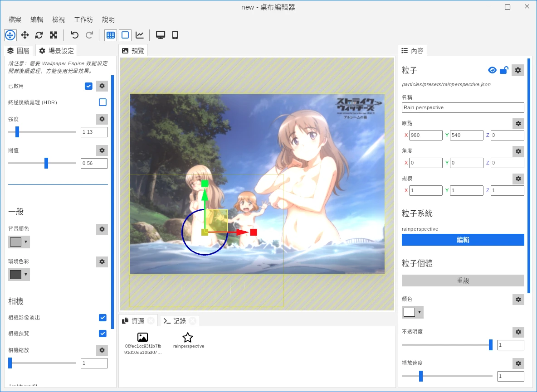Click the 重設 particle instance button
Image resolution: width=537 pixels, height=392 pixels.
[463, 281]
